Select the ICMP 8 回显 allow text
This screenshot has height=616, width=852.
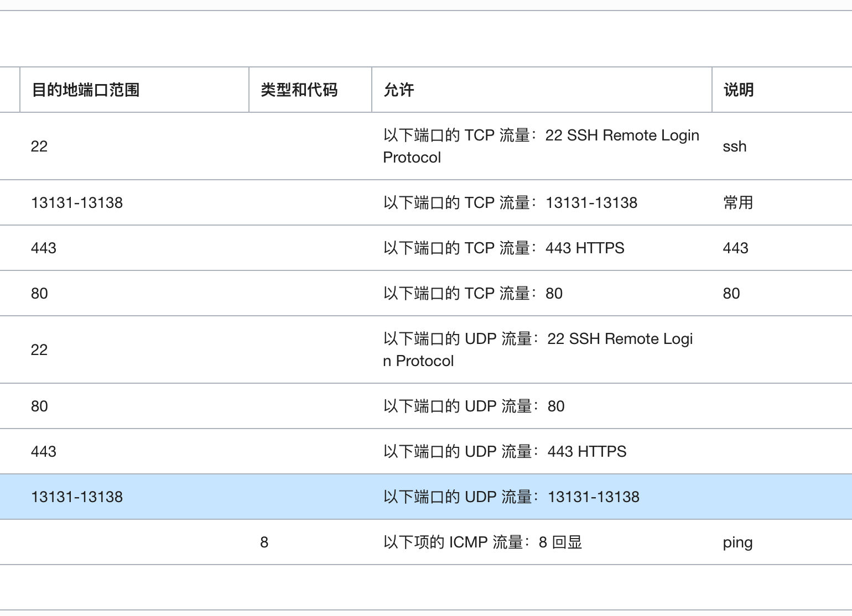[x=482, y=542]
